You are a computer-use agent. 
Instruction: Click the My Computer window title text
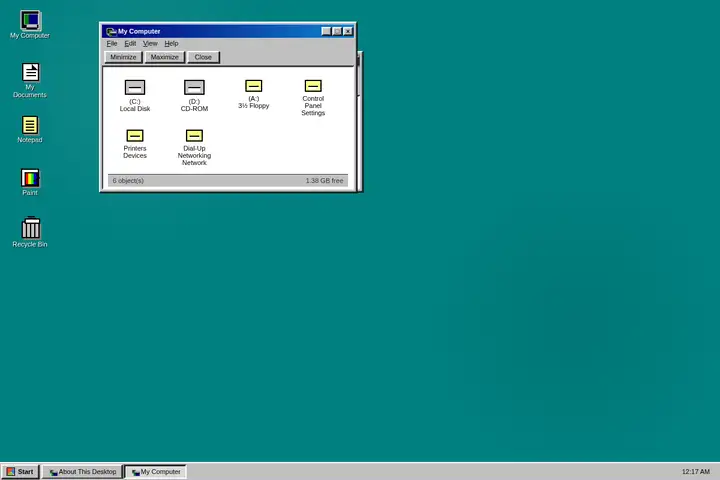coord(139,31)
